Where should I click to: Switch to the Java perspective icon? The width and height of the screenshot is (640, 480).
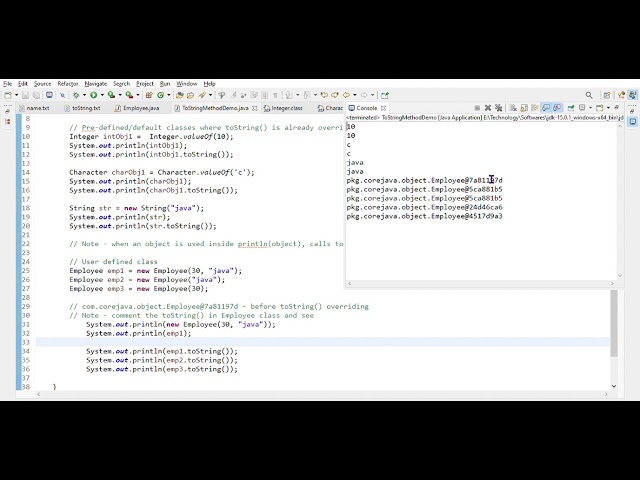tap(633, 95)
